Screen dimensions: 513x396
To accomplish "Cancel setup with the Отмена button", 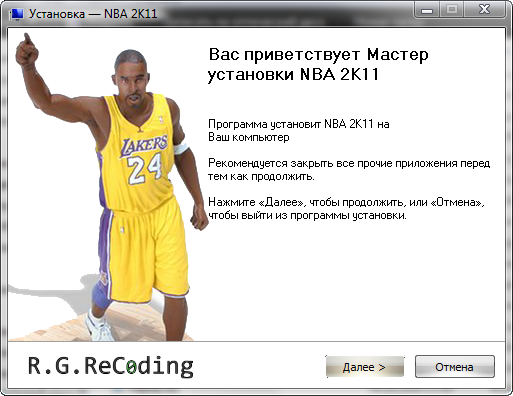I will click(x=454, y=367).
